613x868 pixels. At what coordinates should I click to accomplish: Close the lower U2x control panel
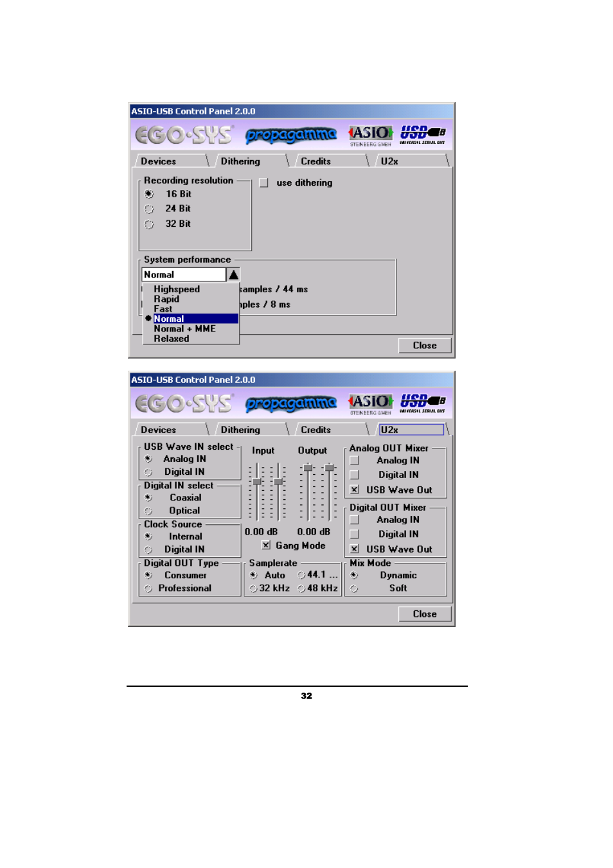click(425, 614)
